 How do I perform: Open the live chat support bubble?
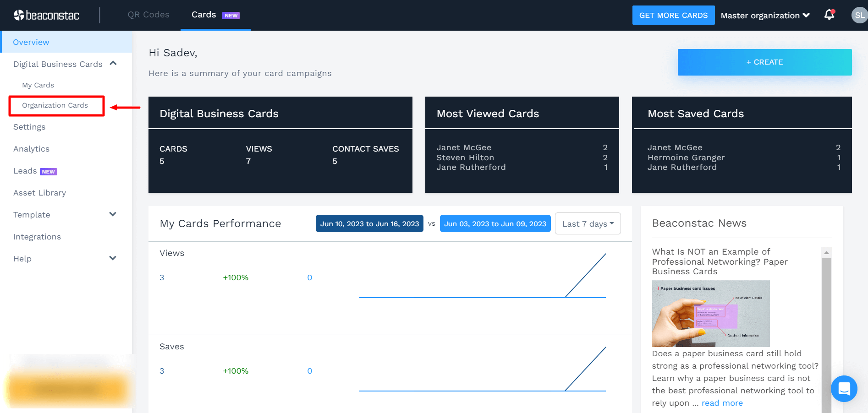click(844, 388)
